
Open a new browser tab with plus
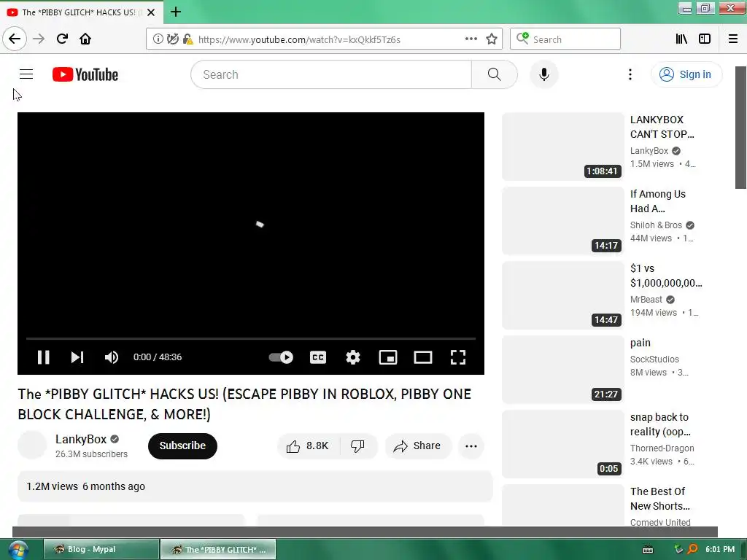coord(176,12)
